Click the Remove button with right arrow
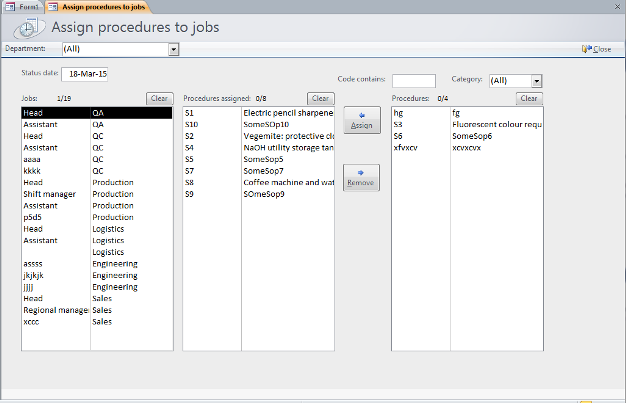The height and width of the screenshot is (403, 626). click(362, 177)
